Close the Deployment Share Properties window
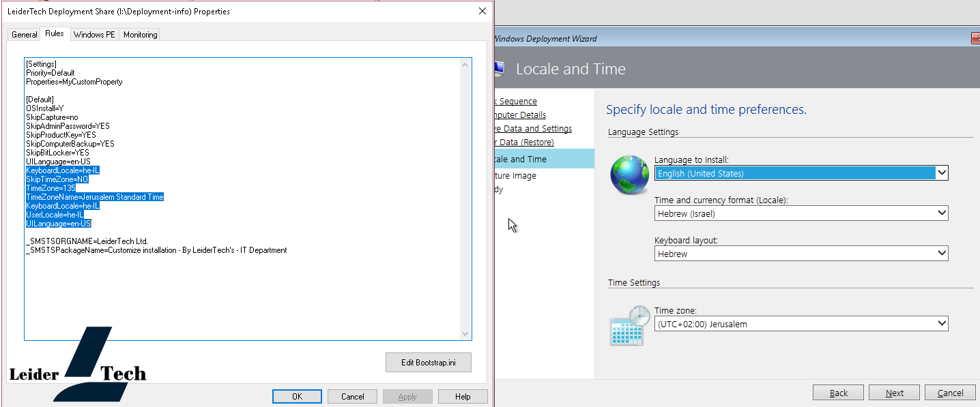 pos(482,11)
